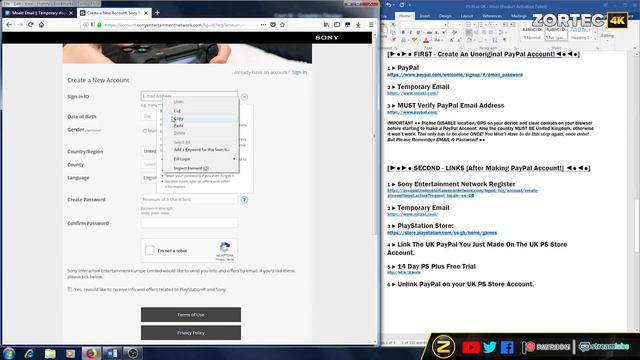
Task: Open Firefox Library icon
Action: click(x=326, y=24)
